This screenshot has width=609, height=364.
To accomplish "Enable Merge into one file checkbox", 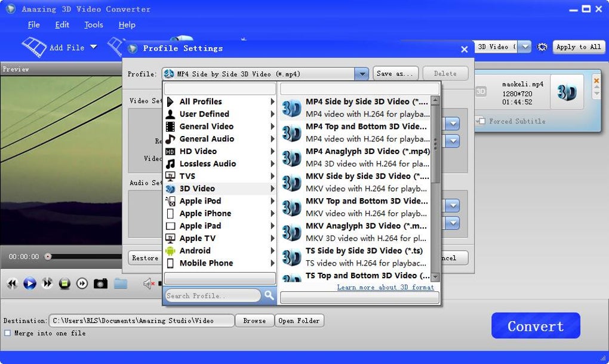I will (7, 333).
